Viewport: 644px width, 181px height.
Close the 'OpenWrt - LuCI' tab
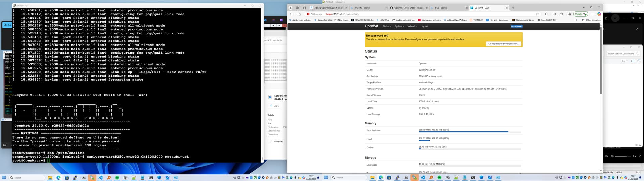pyautogui.click(x=506, y=8)
